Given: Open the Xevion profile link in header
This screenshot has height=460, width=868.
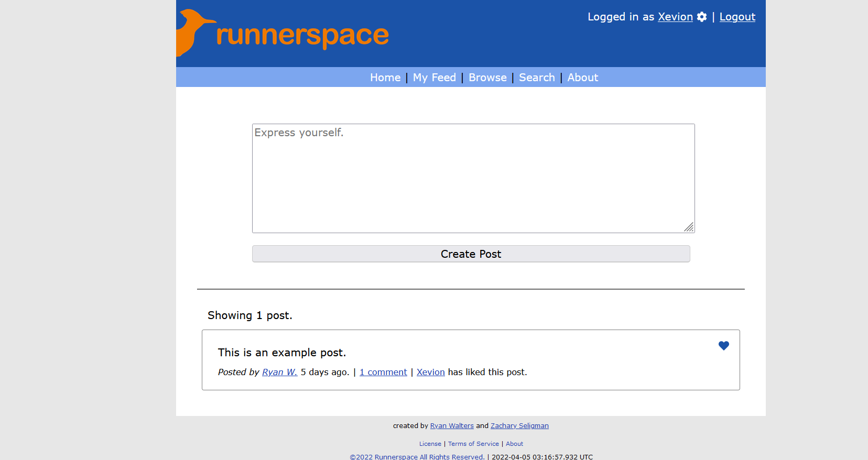Looking at the screenshot, I should (675, 17).
